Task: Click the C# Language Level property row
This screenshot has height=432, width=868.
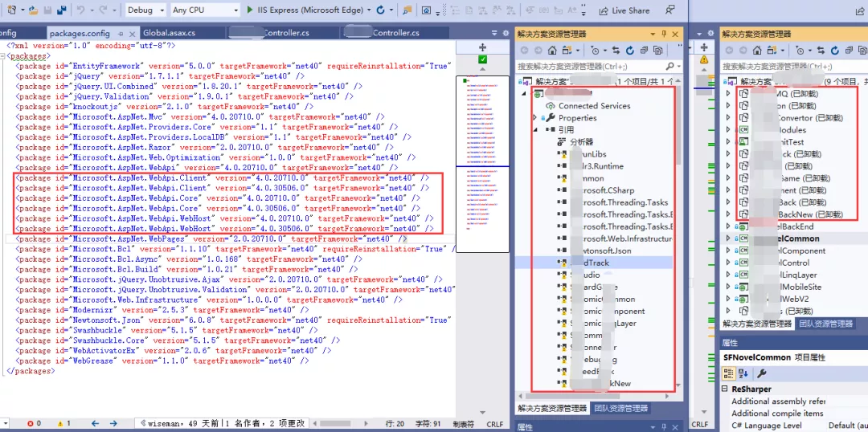Action: (795, 426)
